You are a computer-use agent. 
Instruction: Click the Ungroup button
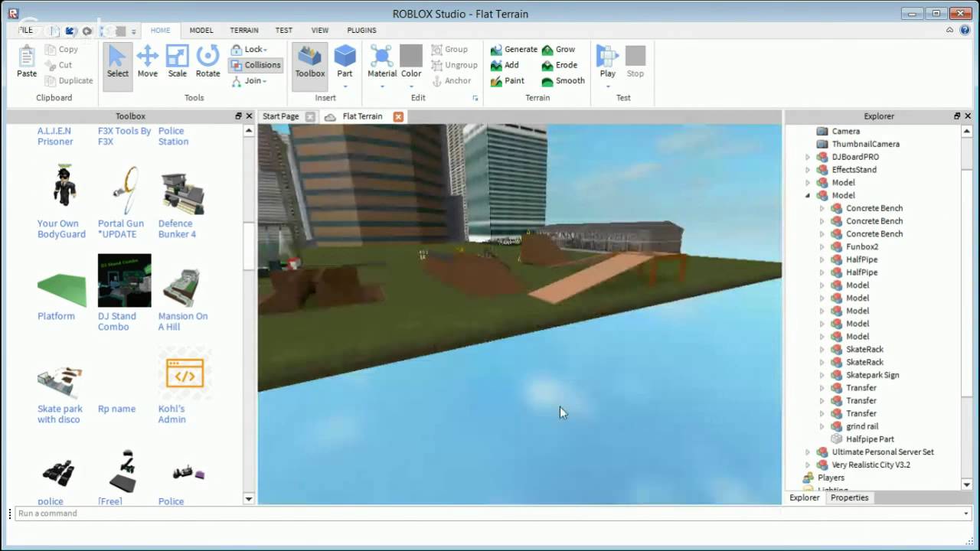[454, 65]
